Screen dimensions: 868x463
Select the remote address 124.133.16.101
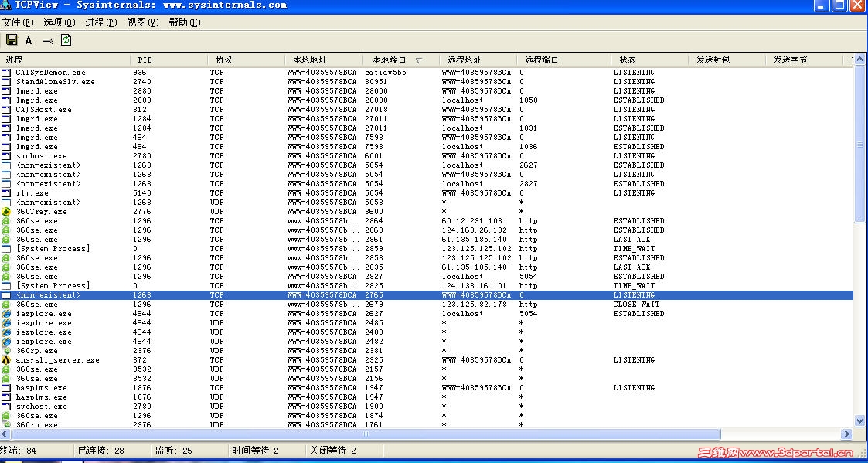pyautogui.click(x=475, y=286)
